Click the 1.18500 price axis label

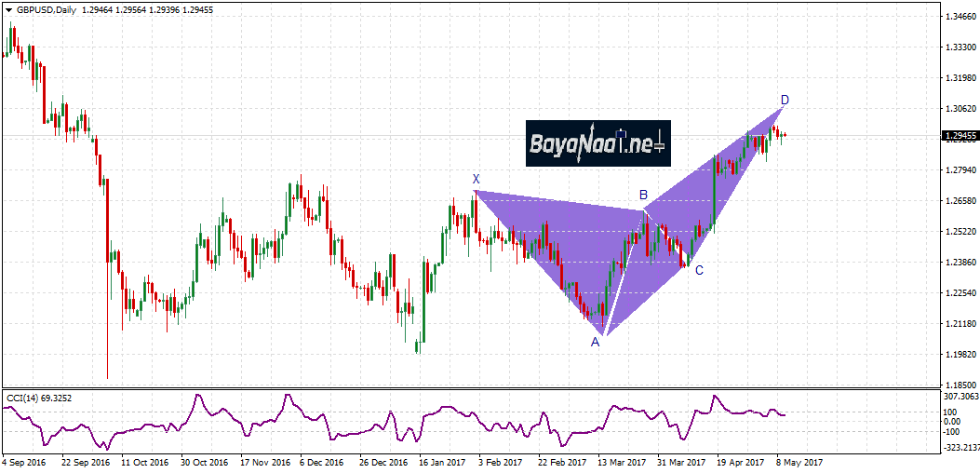[x=960, y=384]
